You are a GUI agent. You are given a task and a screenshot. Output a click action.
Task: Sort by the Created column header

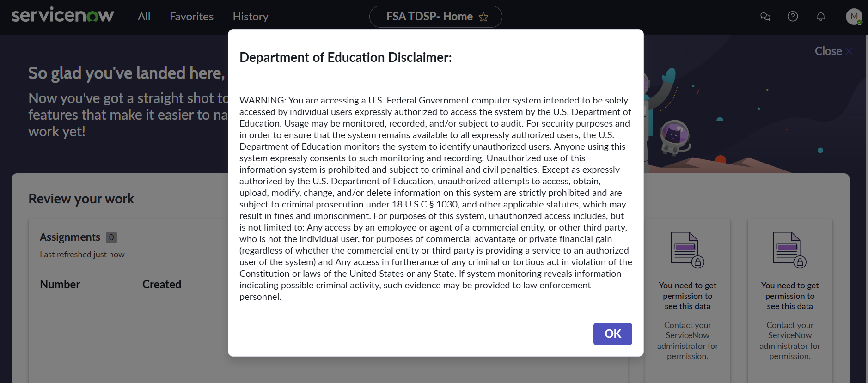(162, 284)
